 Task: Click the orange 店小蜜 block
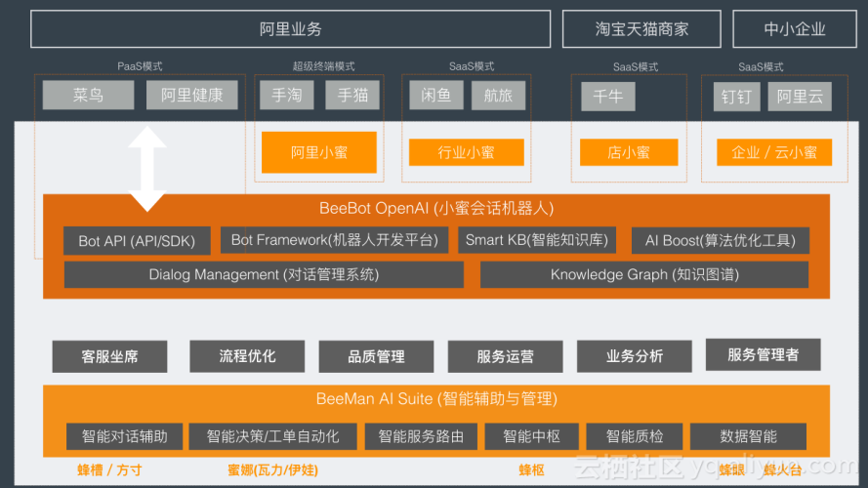pos(629,152)
